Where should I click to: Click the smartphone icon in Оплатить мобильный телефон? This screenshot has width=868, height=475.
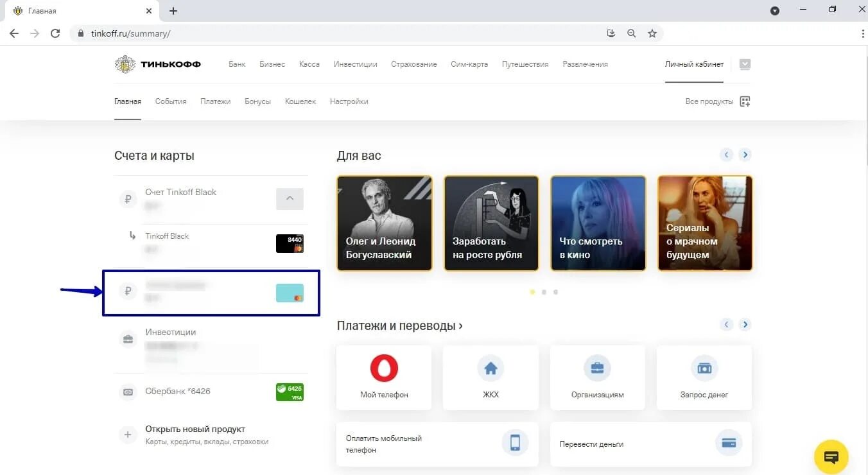coord(515,443)
